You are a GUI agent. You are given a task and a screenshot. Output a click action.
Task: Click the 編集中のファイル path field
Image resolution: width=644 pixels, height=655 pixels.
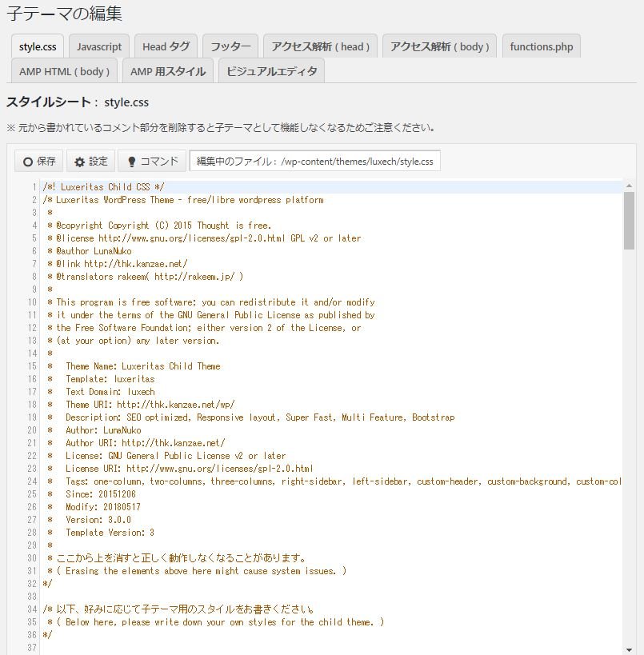point(315,162)
